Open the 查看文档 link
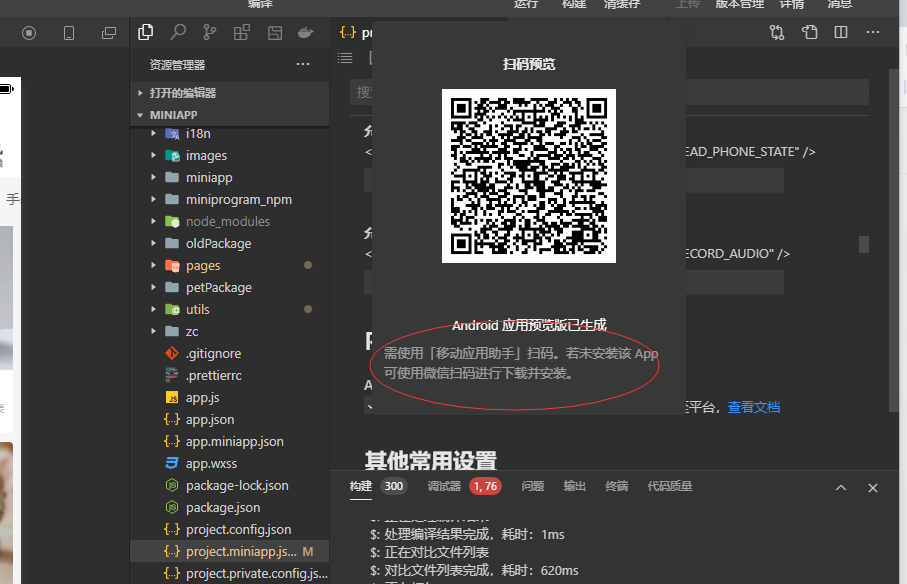The image size is (907, 584). [754, 407]
